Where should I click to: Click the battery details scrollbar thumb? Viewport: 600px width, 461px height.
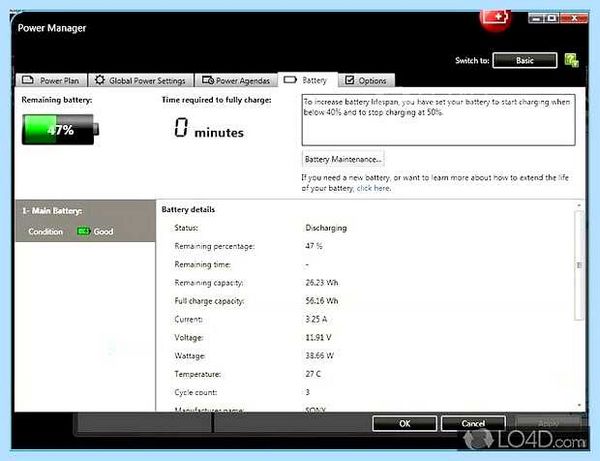(579, 265)
